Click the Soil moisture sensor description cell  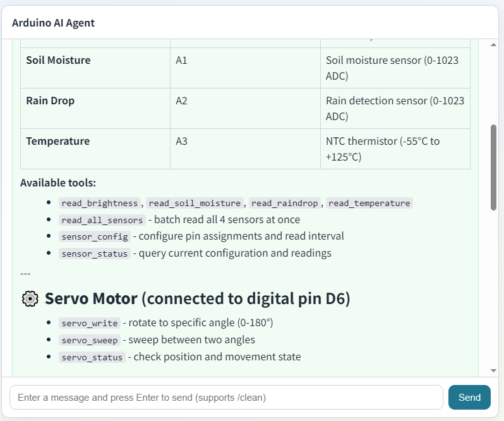tap(395, 68)
